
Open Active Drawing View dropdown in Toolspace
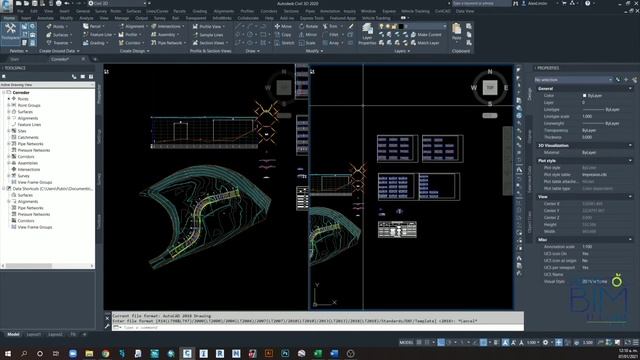tap(47, 85)
